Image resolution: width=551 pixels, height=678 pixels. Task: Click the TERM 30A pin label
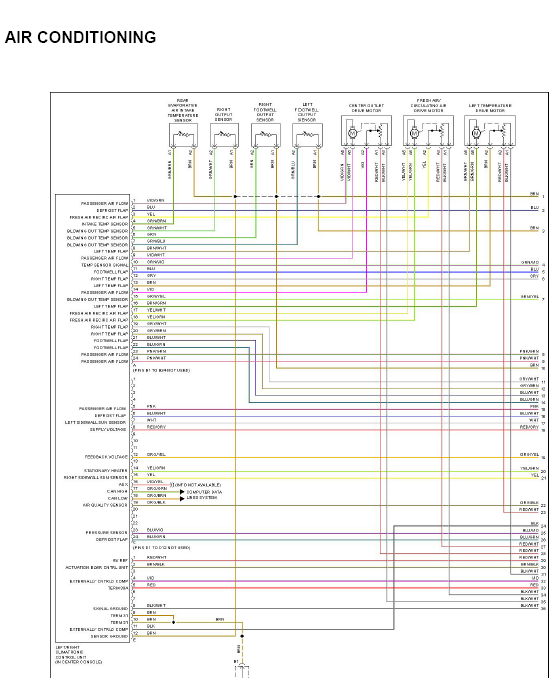click(x=118, y=588)
